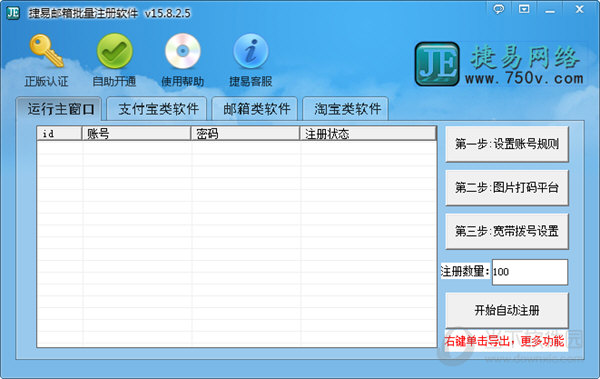Switch to 淘宝类软件 tab
This screenshot has height=379, width=600.
[346, 109]
